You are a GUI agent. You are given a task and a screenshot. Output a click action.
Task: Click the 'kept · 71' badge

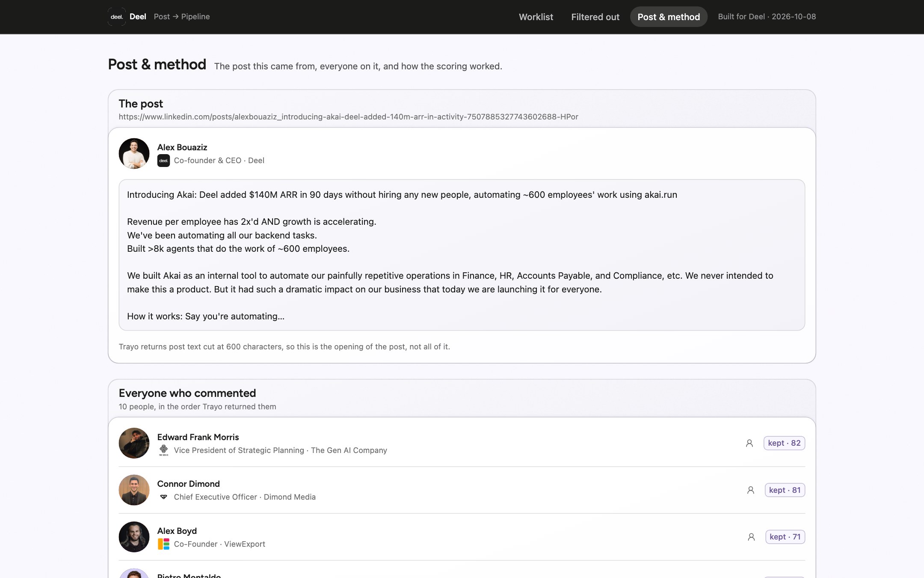[x=785, y=537]
